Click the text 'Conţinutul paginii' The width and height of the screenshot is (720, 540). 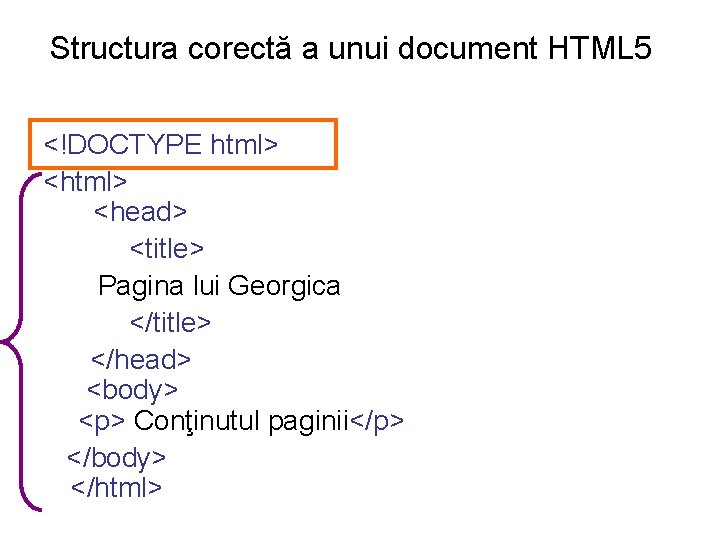pyautogui.click(x=242, y=422)
